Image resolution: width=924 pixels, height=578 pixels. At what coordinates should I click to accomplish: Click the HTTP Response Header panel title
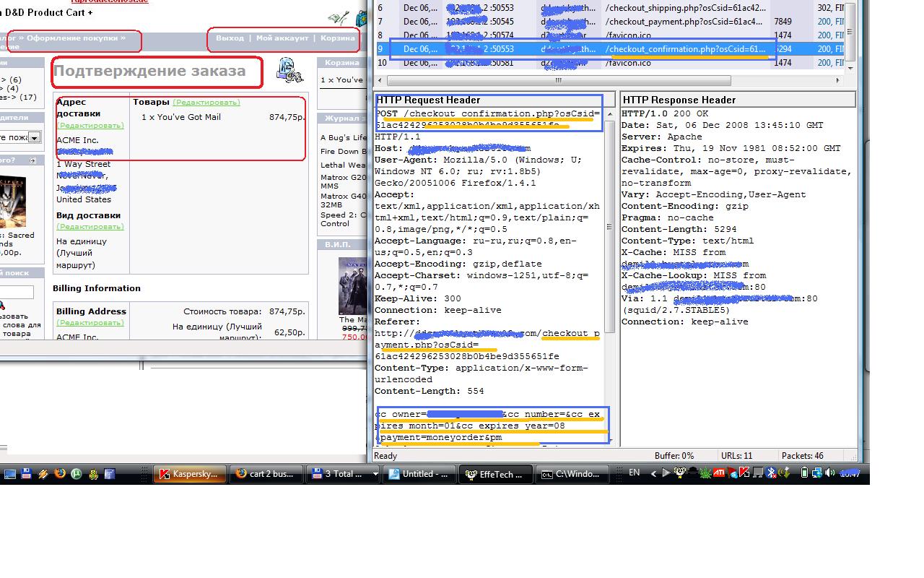tap(679, 100)
